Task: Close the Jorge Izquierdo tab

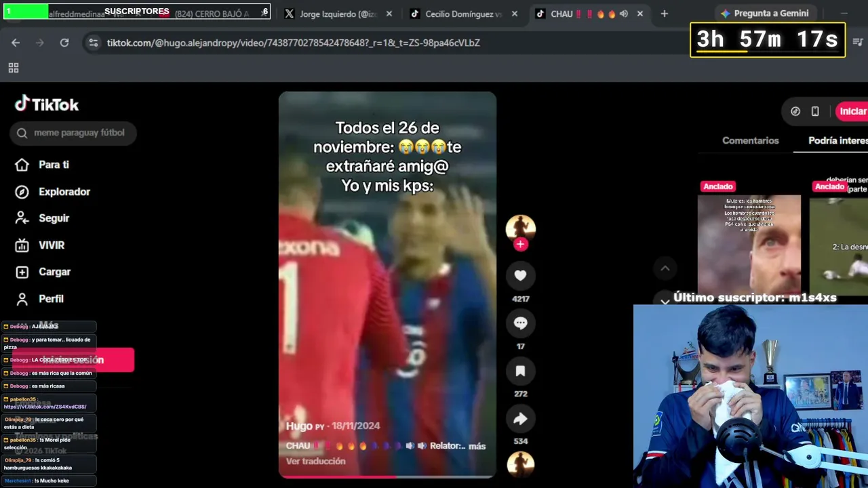Action: (389, 14)
